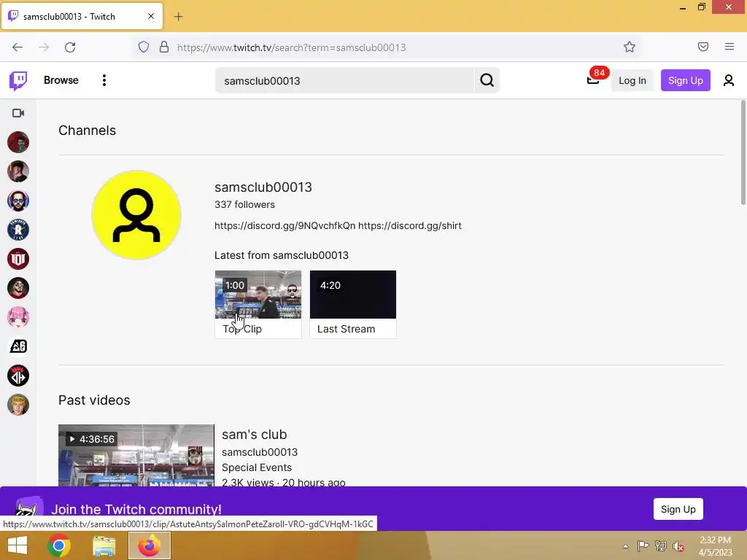
Task: Open the sixth sidebar avatar with sunglasses
Action: 18,288
